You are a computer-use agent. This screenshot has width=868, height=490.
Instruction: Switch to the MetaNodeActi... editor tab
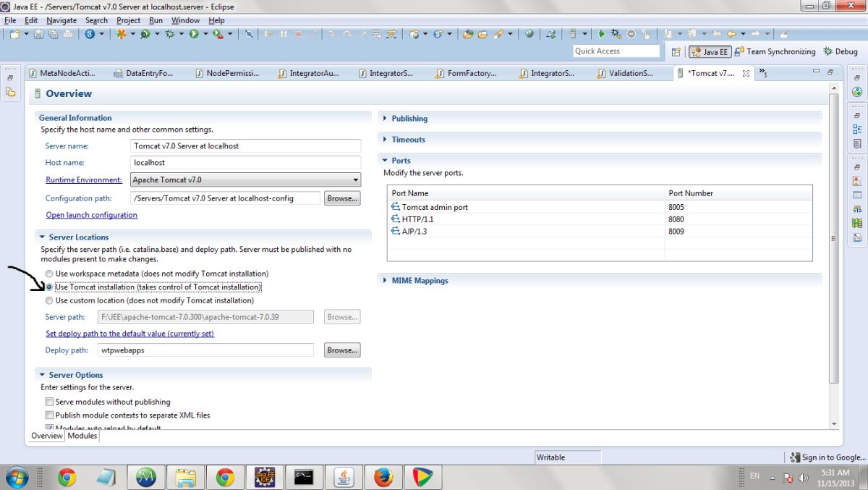coord(64,73)
